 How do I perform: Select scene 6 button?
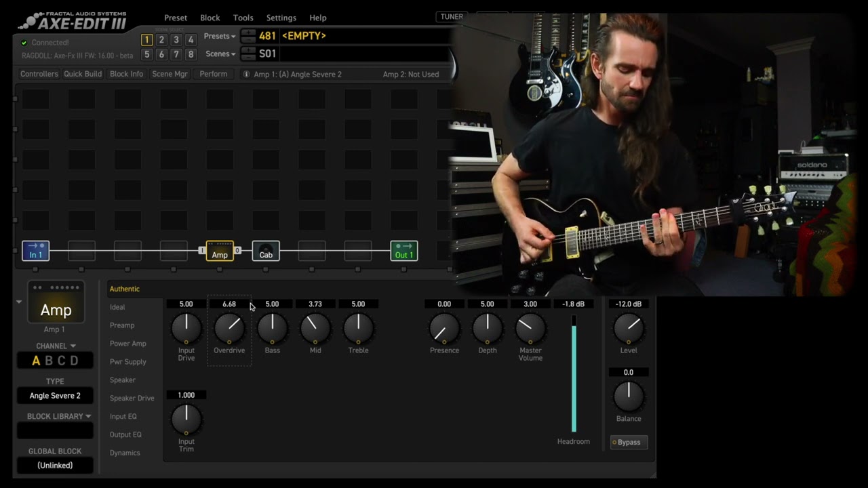tap(161, 54)
